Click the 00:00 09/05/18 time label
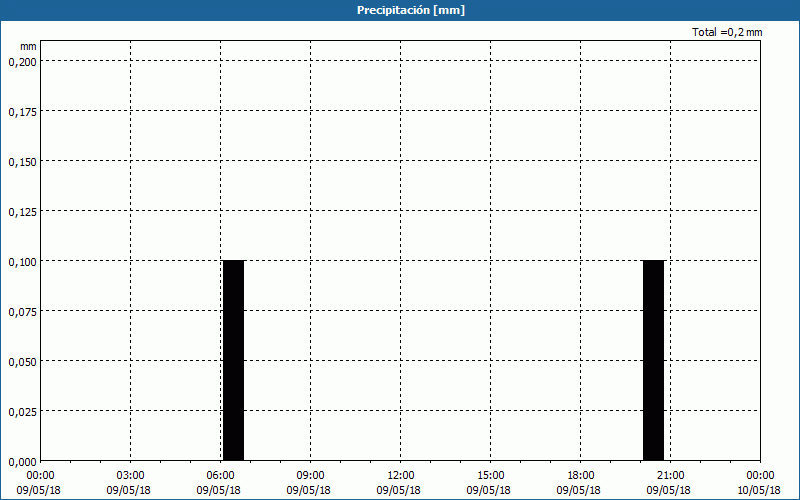 point(39,483)
